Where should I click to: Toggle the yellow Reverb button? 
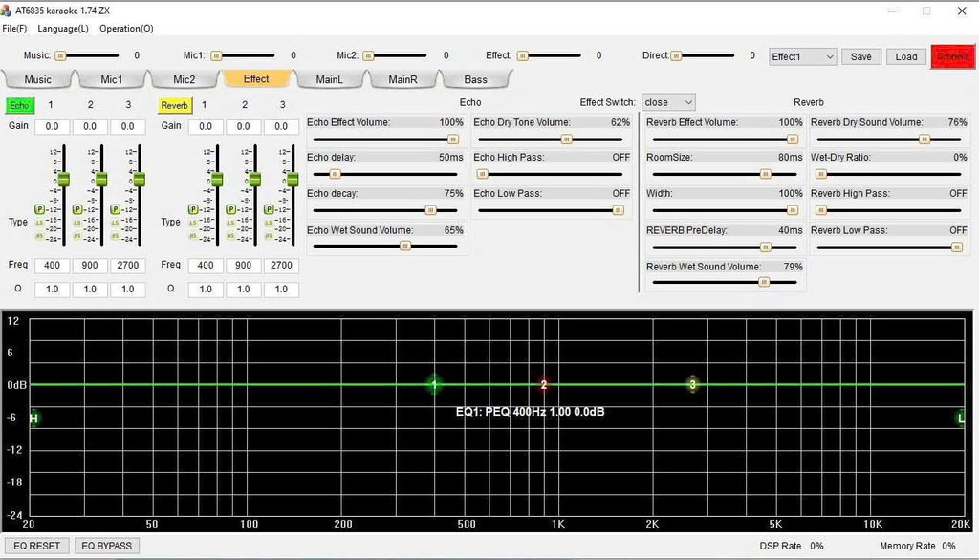(174, 105)
